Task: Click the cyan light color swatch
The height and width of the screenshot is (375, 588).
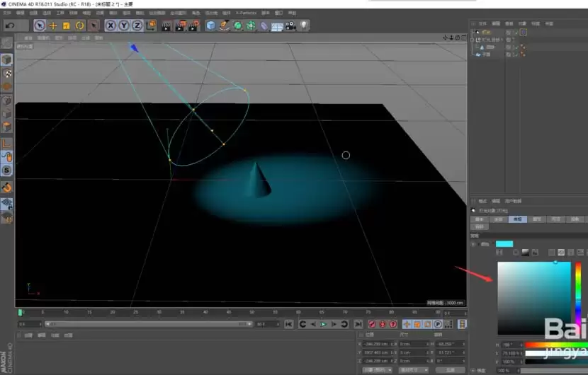Action: (x=504, y=244)
